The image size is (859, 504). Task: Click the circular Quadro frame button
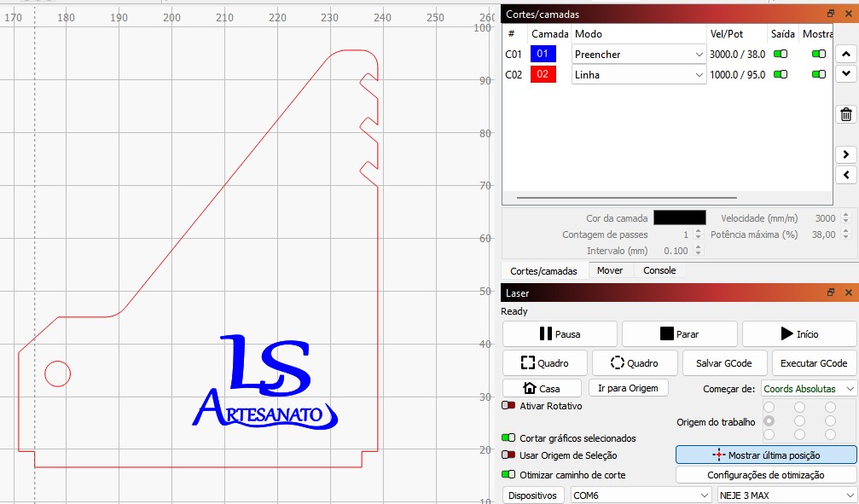635,362
